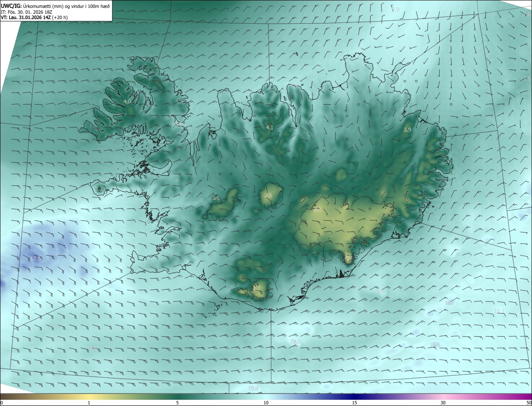532x406 pixels.
Task: Click the 3.9 value in eastern Iceland
Action: click(407, 130)
